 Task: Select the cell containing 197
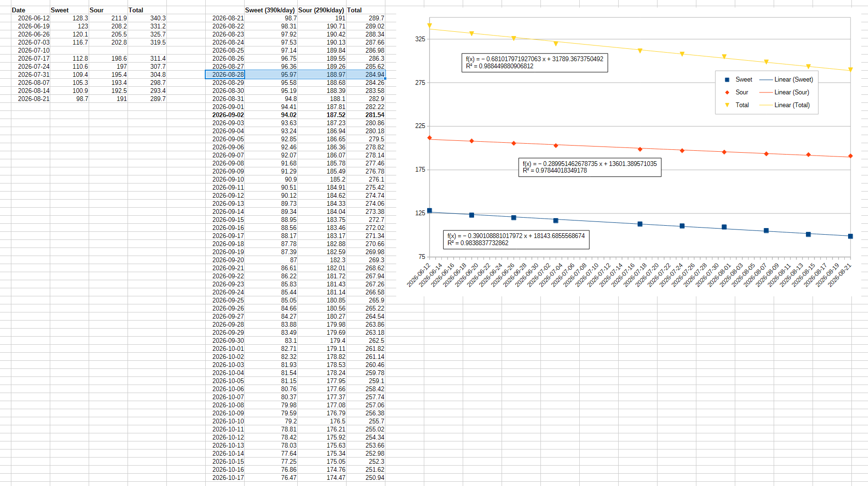point(108,66)
